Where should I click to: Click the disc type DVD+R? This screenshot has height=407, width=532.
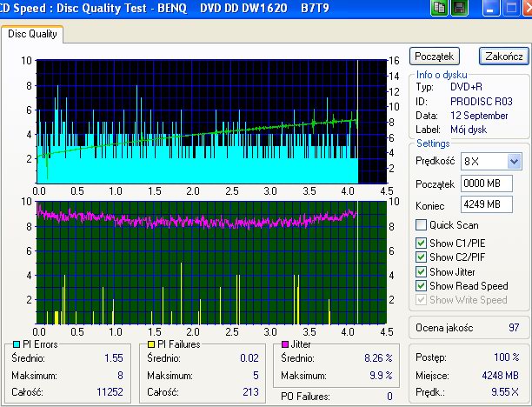pos(466,87)
